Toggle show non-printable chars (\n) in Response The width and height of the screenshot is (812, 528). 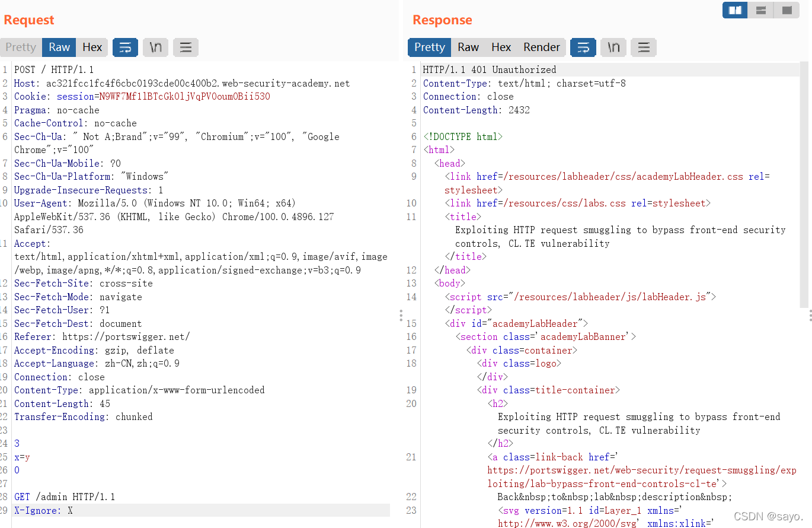(x=613, y=47)
